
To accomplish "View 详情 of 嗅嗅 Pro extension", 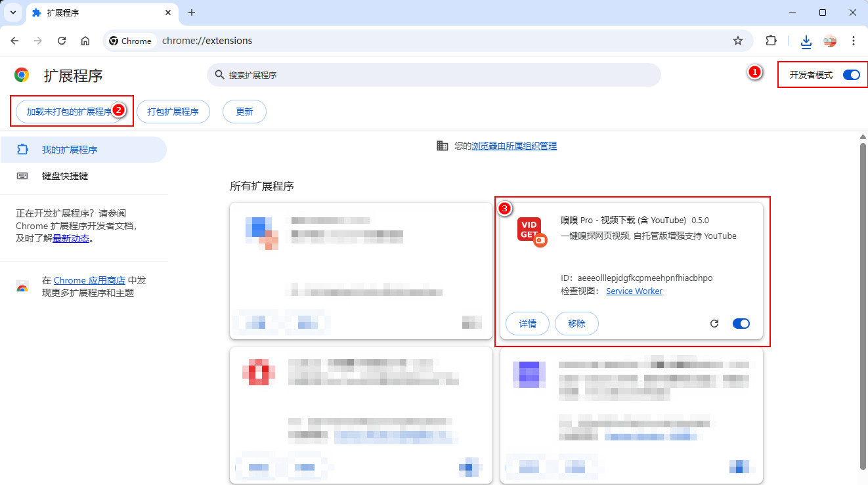I will [x=527, y=323].
